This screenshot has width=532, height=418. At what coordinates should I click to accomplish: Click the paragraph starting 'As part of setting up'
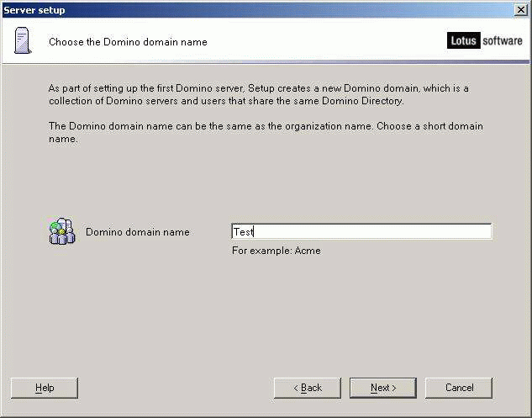click(259, 94)
